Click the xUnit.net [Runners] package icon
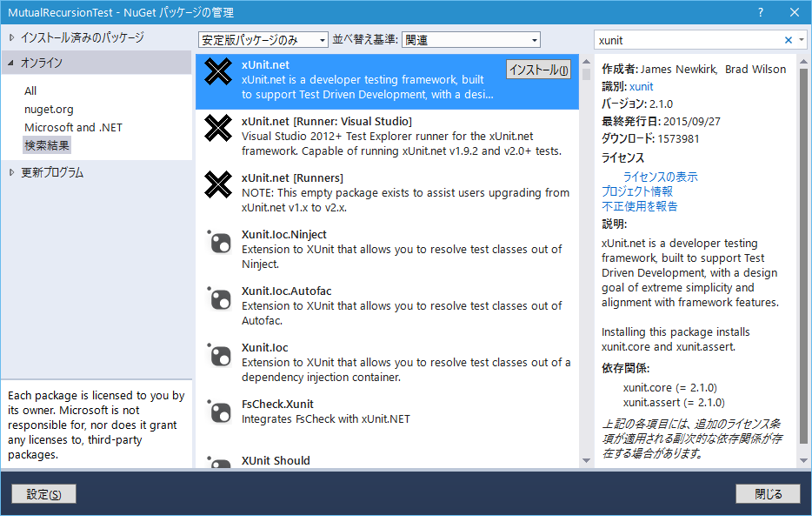This screenshot has width=812, height=522. coord(218,184)
